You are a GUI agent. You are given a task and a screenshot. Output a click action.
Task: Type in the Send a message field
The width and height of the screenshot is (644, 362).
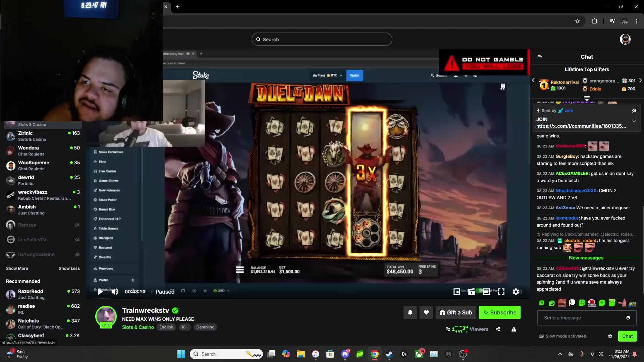click(x=582, y=318)
